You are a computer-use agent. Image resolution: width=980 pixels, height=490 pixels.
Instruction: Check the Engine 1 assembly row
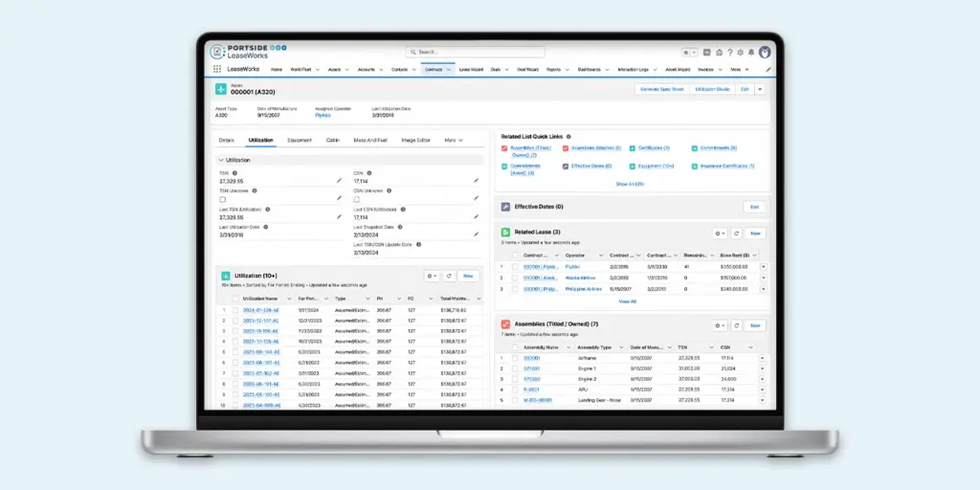[x=515, y=368]
